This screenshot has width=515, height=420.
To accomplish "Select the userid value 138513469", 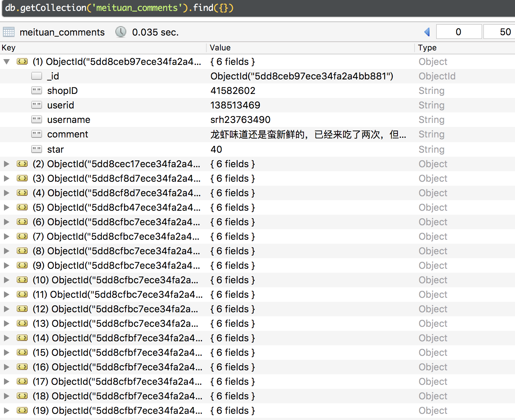I will (235, 105).
